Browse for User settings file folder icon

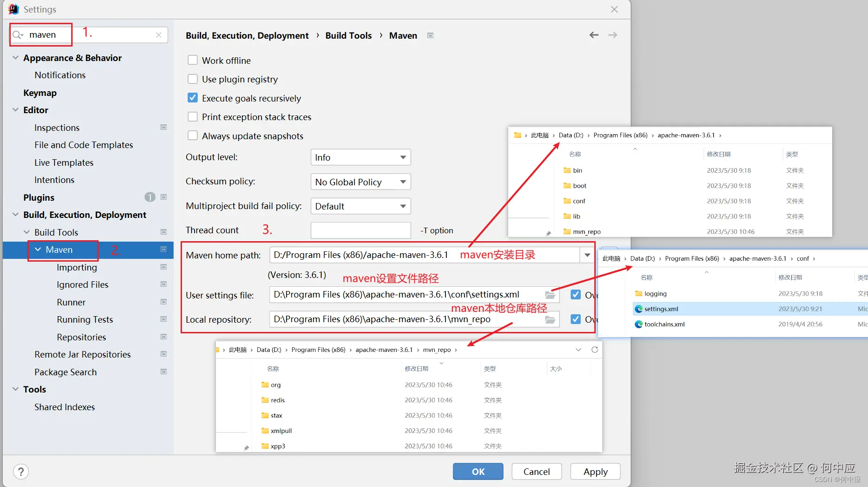(551, 295)
